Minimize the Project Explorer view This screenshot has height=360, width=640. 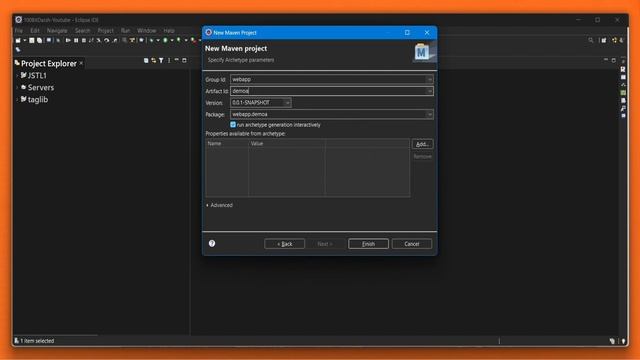177,60
